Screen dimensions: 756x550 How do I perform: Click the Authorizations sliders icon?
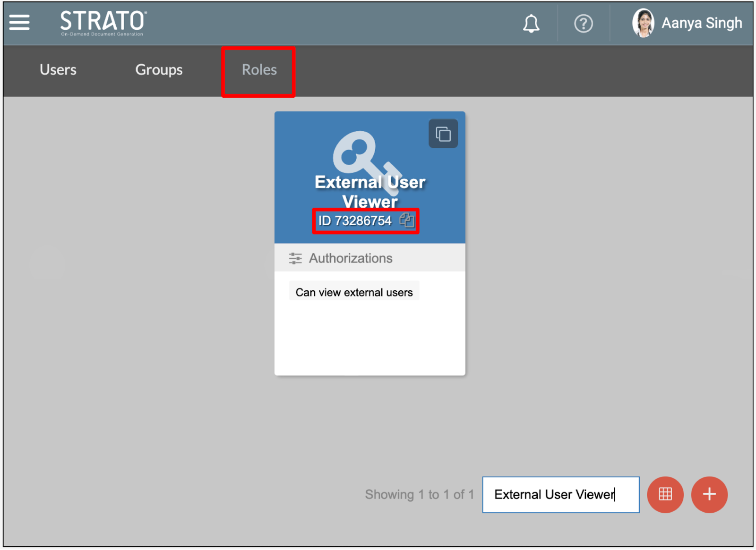295,258
